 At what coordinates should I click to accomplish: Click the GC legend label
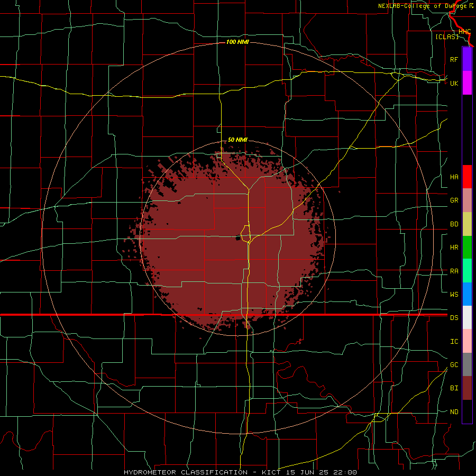pyautogui.click(x=454, y=365)
